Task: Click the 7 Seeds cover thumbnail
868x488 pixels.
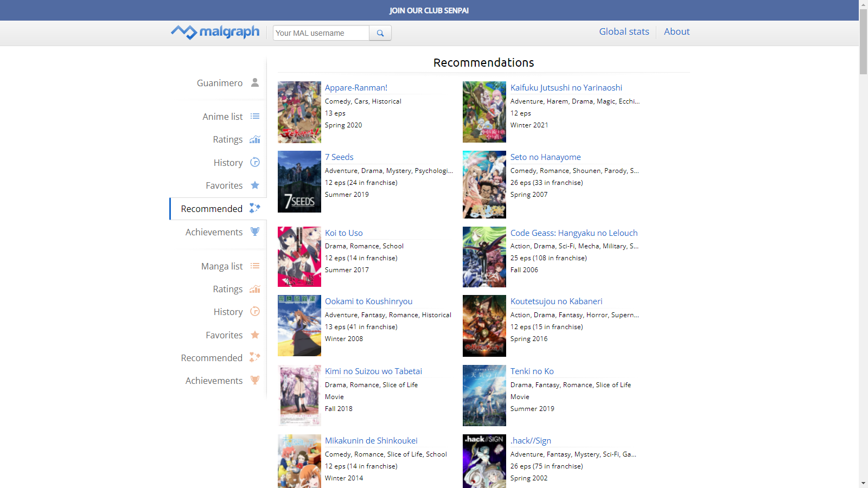Action: [x=299, y=182]
